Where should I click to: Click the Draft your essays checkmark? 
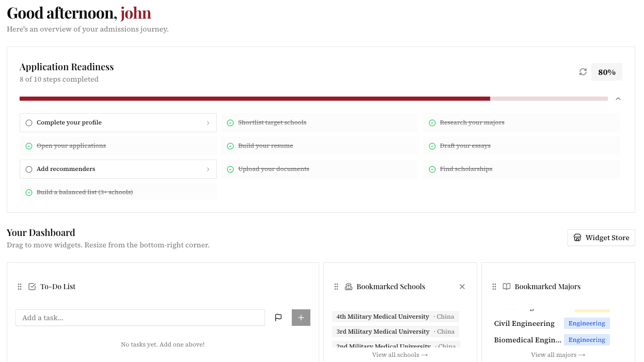pos(432,146)
